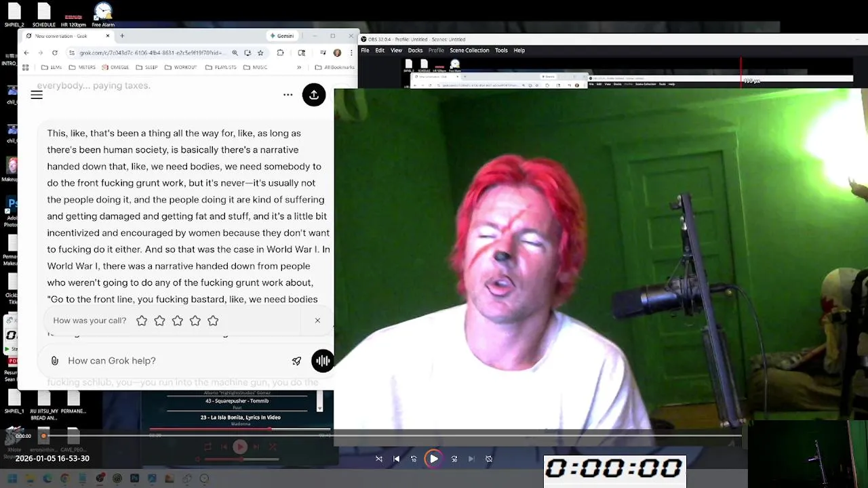Open OBS File menu
The image size is (868, 488).
[x=365, y=50]
